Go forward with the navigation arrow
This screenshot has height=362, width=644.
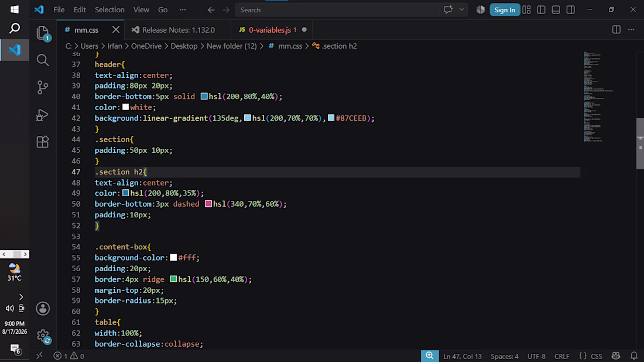coord(226,10)
